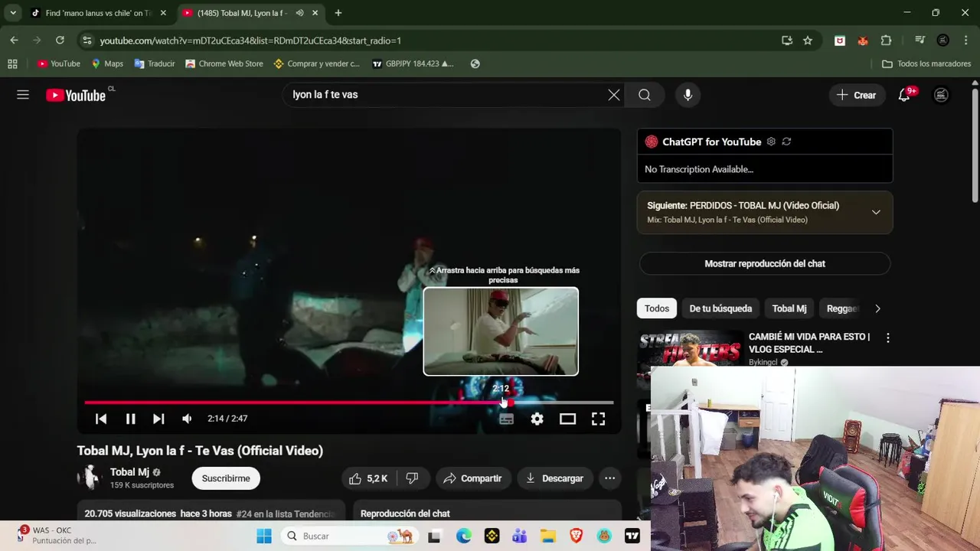Open the Maps bookmark
980x551 pixels.
pos(107,64)
